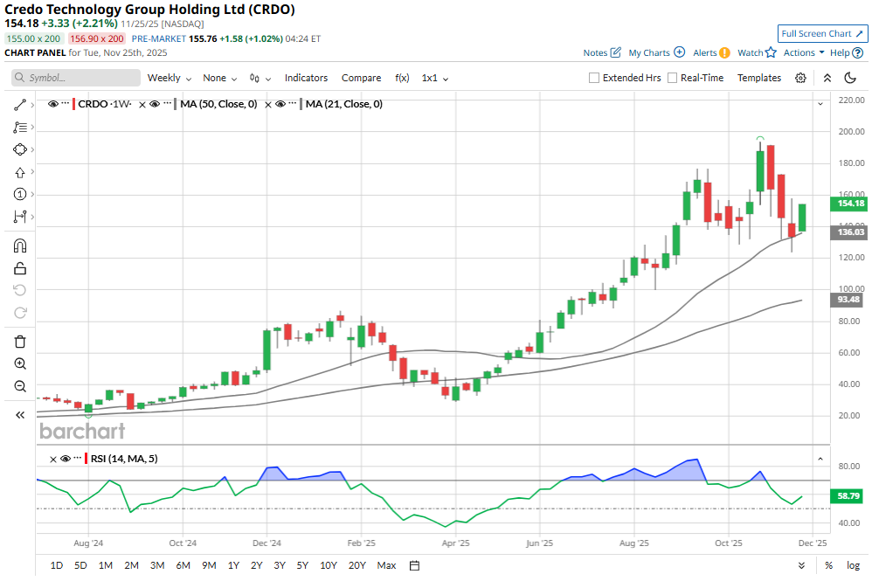Select the 6M time range
Image resolution: width=872 pixels, height=588 pixels.
click(183, 565)
